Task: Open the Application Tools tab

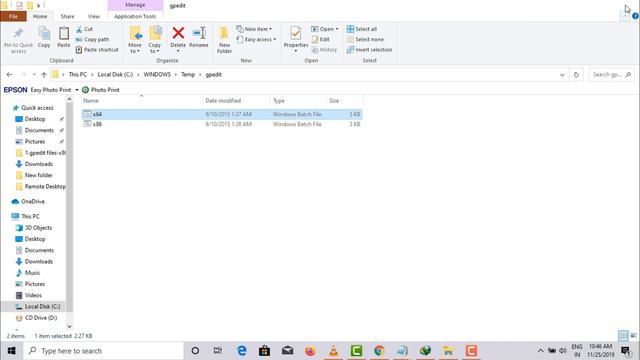Action: tap(135, 16)
